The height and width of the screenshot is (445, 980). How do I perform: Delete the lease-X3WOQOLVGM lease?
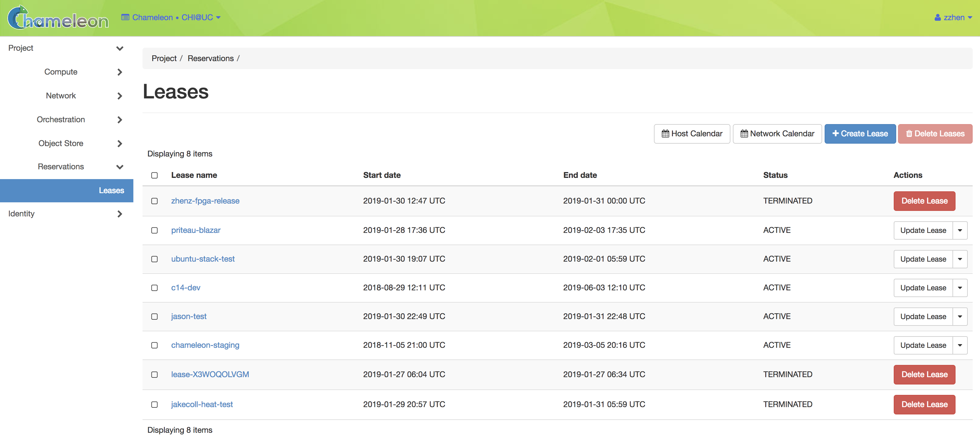924,375
